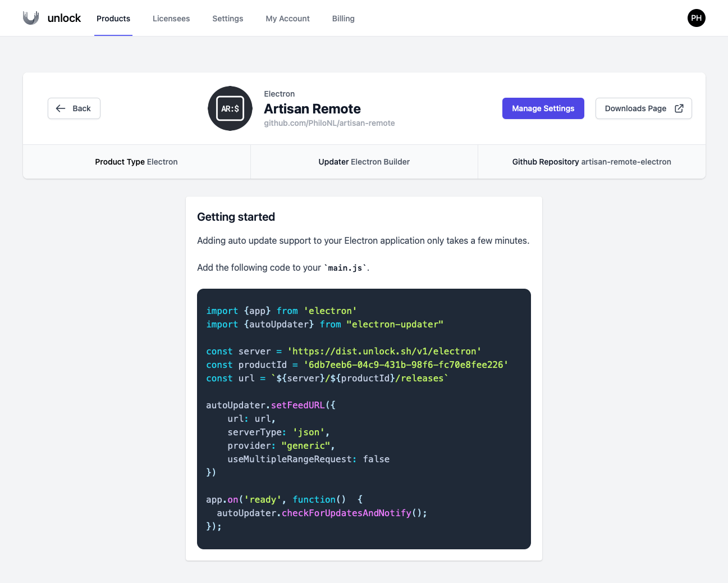Click useMultipleRangeRequest line in code
The width and height of the screenshot is (728, 583).
(x=308, y=459)
